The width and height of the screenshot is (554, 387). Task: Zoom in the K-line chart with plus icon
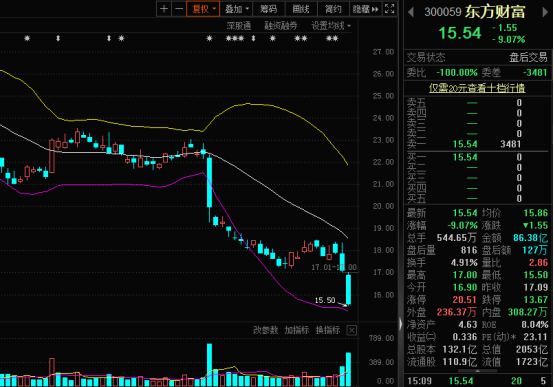pos(164,9)
